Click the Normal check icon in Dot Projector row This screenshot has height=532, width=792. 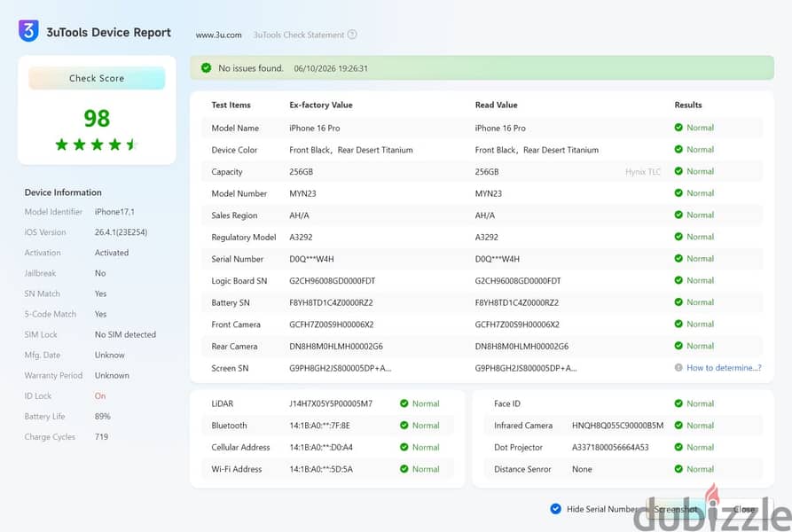click(x=678, y=447)
